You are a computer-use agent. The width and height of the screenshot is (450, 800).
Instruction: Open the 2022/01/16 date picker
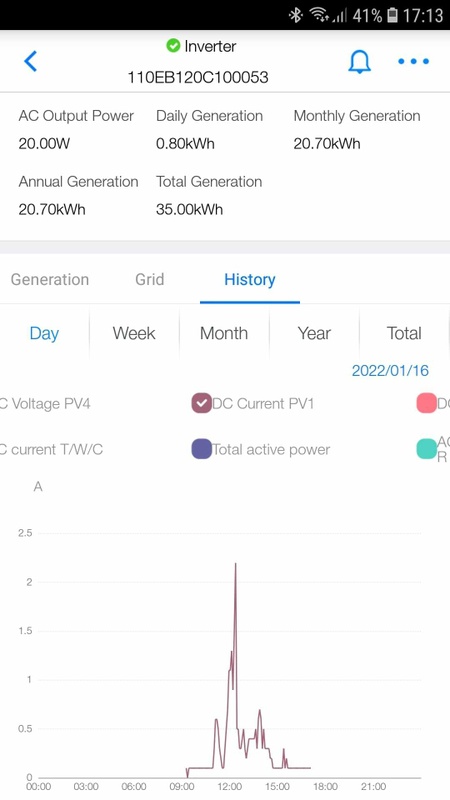coord(390,370)
